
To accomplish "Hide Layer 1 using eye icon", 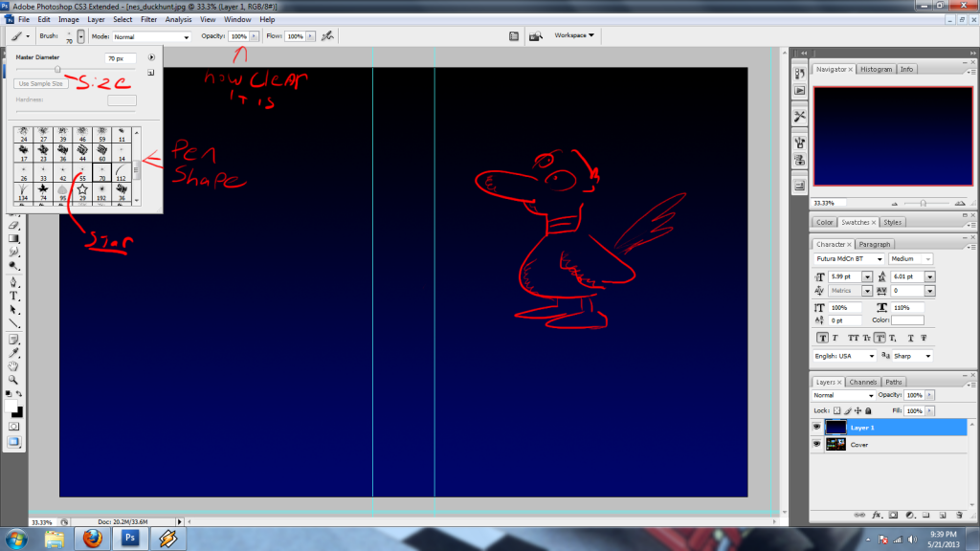I will [816, 428].
